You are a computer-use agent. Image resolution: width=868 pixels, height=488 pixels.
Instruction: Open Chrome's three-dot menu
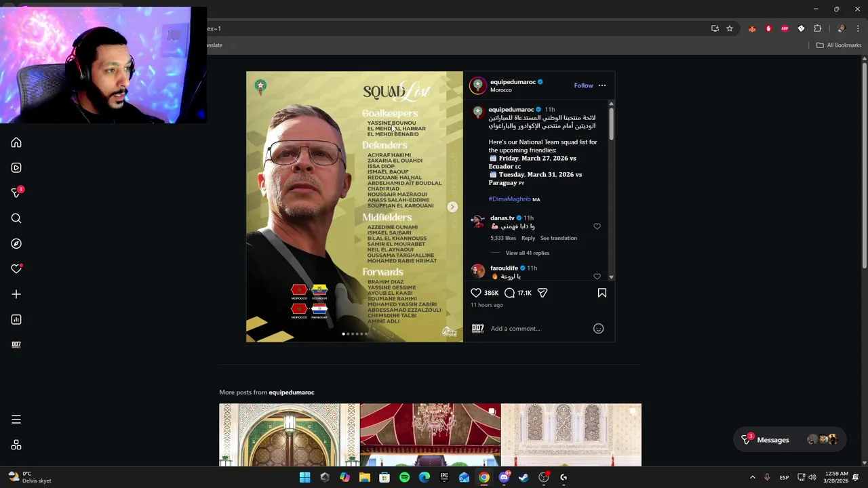coord(858,28)
